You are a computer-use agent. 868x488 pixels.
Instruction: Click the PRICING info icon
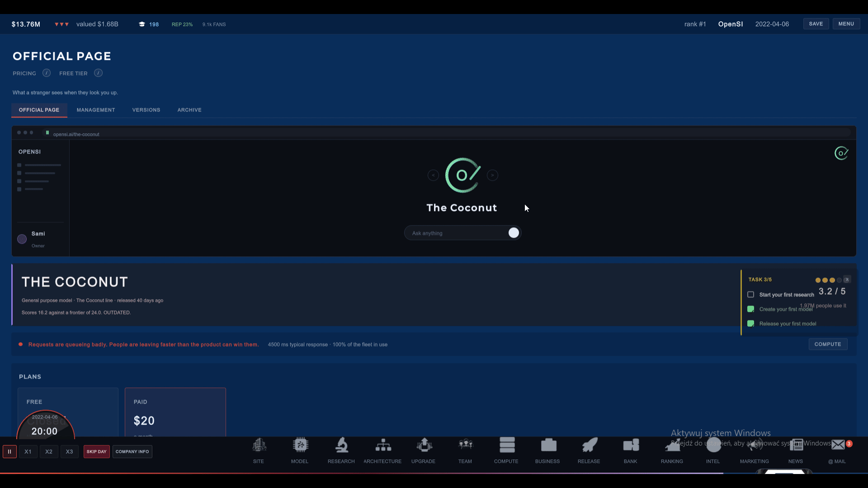pyautogui.click(x=47, y=73)
